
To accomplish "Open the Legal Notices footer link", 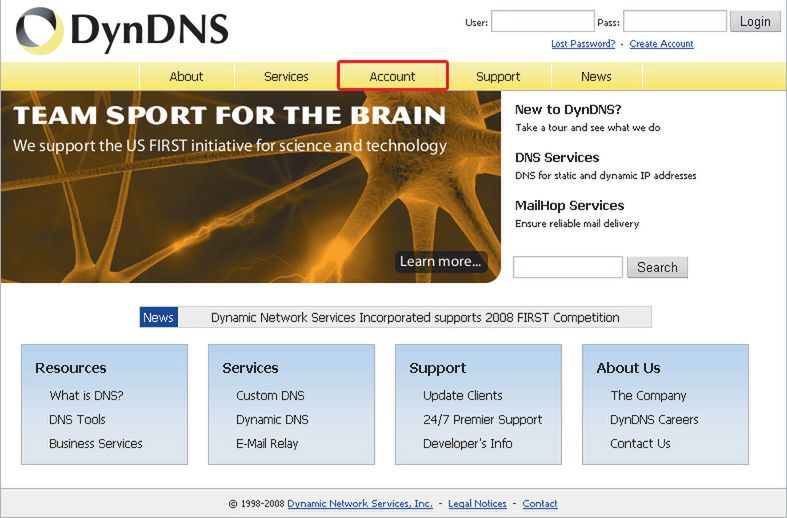I will pyautogui.click(x=477, y=503).
